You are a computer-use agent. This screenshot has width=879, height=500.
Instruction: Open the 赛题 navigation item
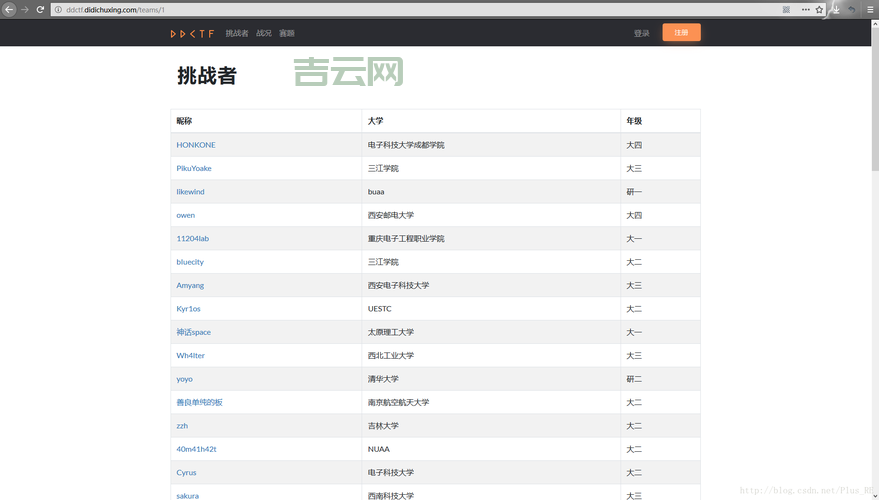point(286,33)
